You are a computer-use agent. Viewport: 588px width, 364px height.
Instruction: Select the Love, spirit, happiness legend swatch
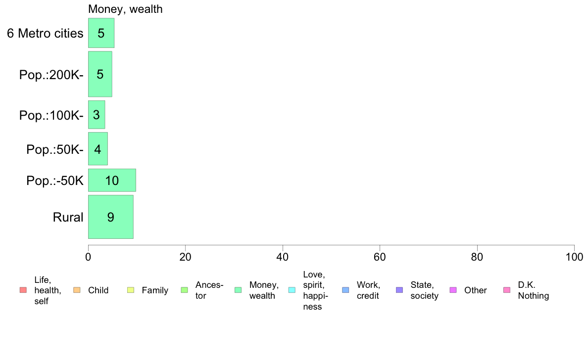point(292,290)
